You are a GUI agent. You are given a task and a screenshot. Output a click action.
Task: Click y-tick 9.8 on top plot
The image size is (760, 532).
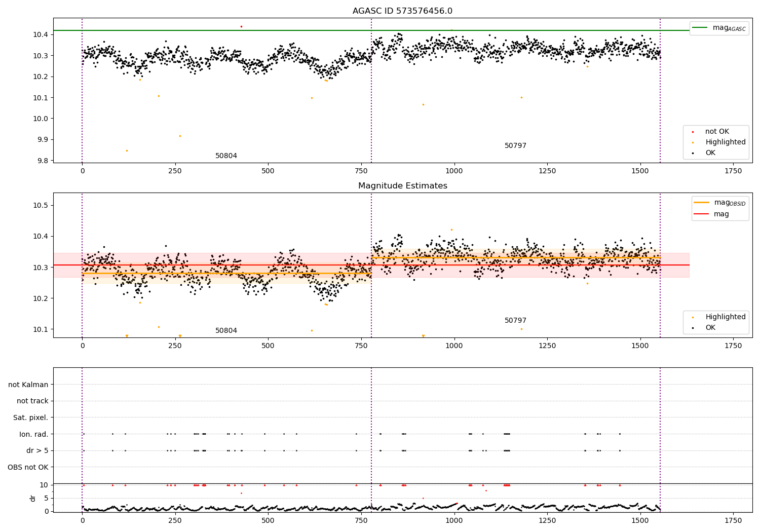(x=41, y=161)
